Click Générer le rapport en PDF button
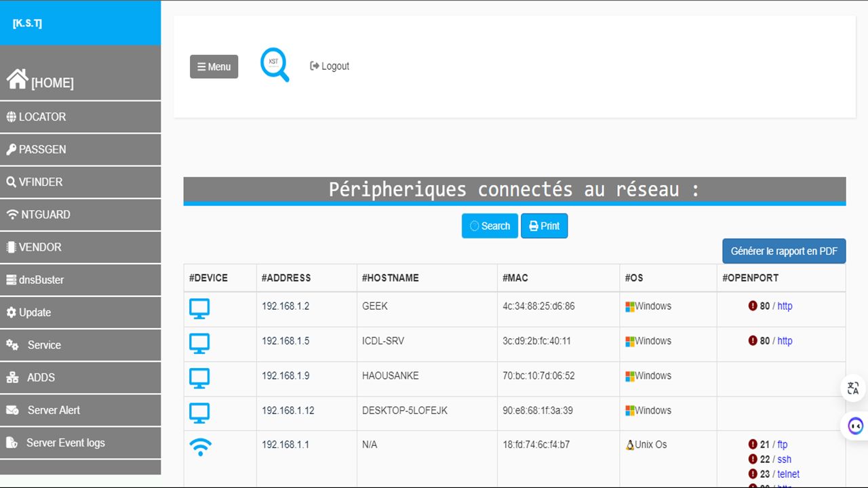Viewport: 868px width, 488px height. [x=784, y=251]
